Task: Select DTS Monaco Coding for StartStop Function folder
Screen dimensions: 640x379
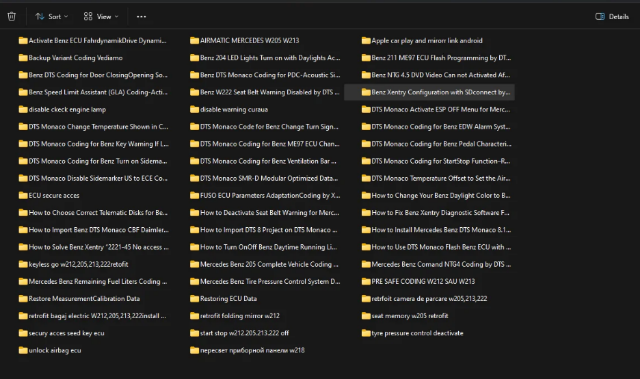Action: (x=441, y=161)
